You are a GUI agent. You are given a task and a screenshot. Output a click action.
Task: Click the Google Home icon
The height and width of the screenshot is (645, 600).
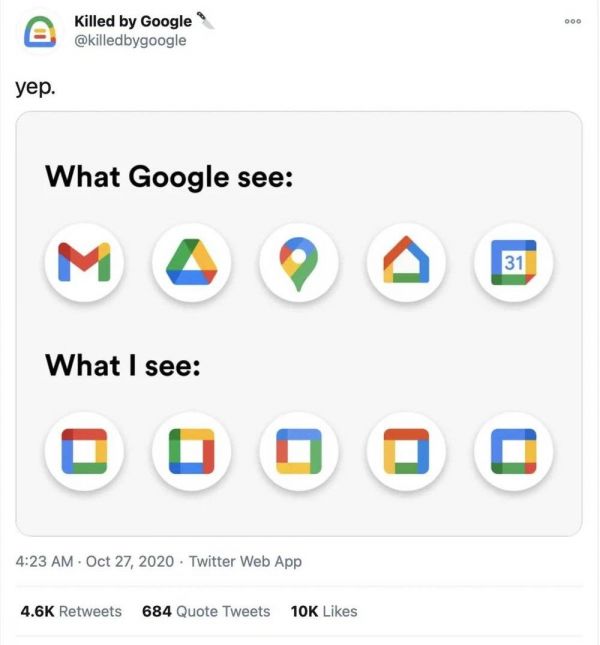pos(406,263)
